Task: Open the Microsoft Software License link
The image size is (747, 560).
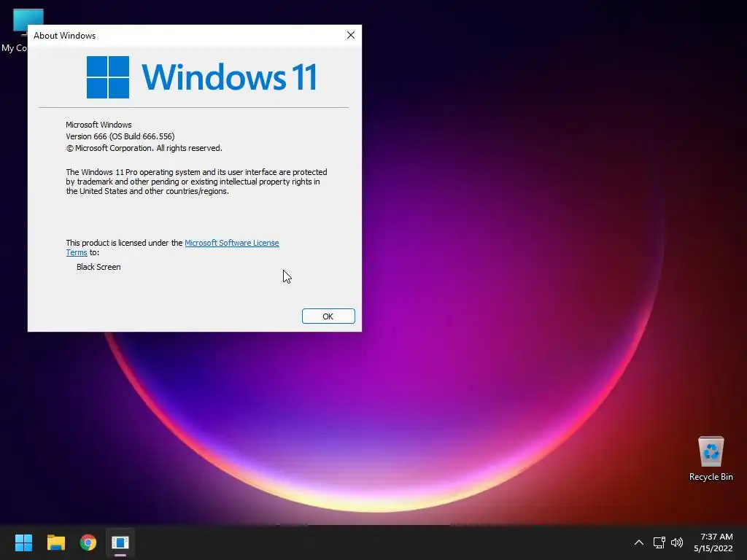Action: pyautogui.click(x=231, y=243)
